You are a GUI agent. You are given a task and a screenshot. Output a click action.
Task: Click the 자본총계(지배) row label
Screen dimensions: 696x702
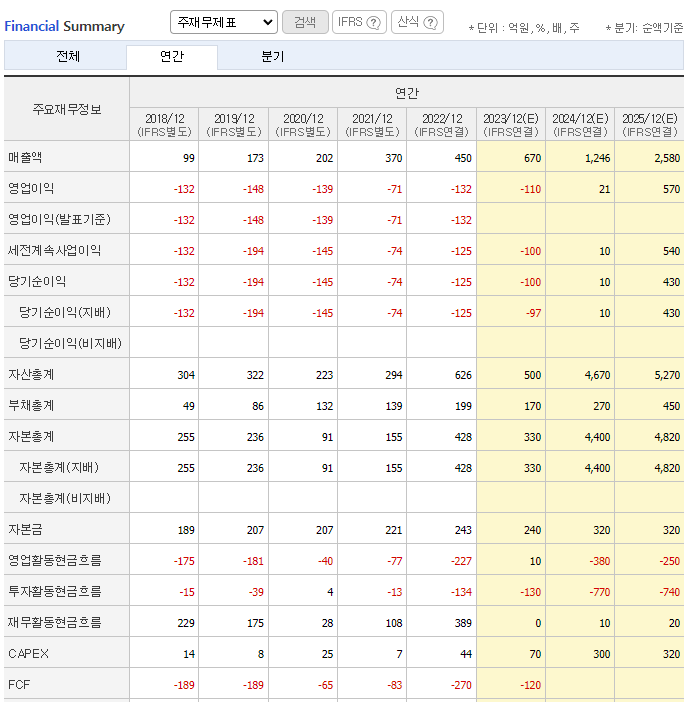coord(59,467)
